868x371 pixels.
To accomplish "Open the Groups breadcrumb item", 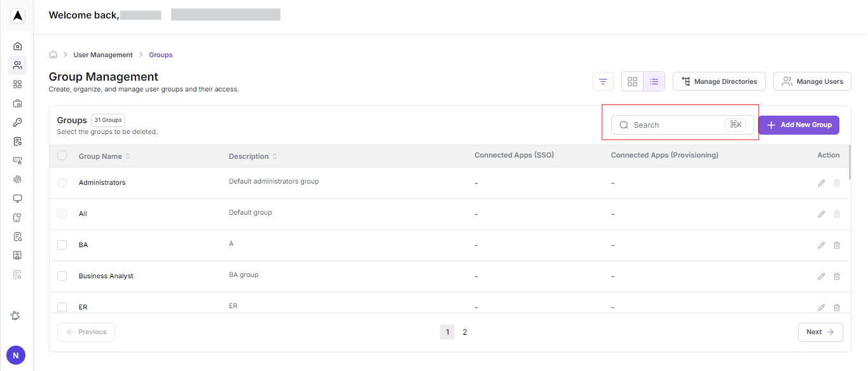I will click(160, 55).
